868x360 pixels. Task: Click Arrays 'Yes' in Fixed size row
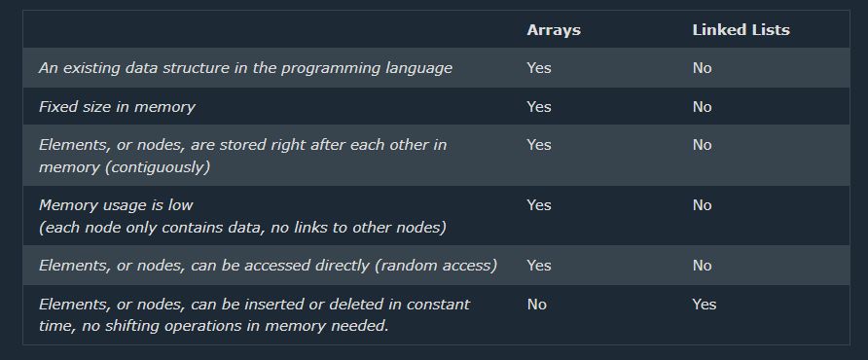point(539,107)
